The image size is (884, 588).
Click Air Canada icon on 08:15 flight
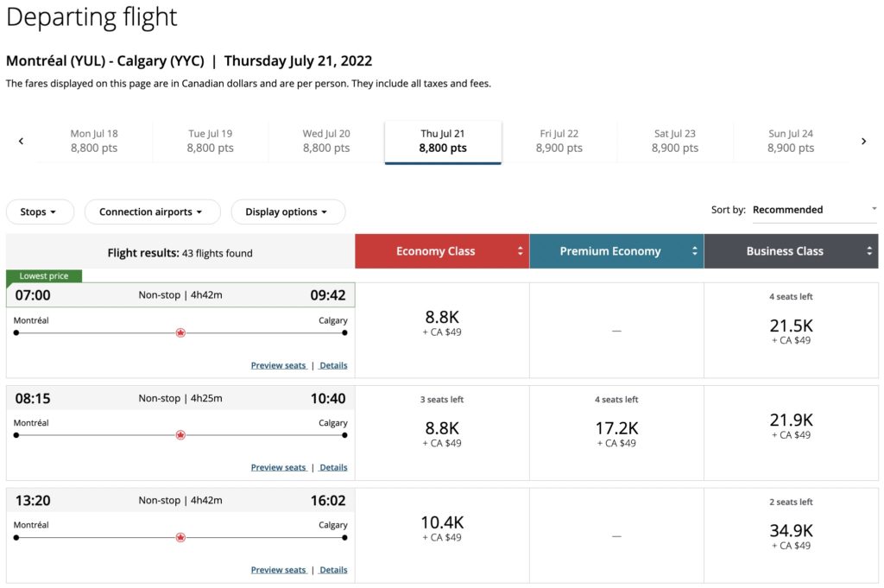[180, 435]
